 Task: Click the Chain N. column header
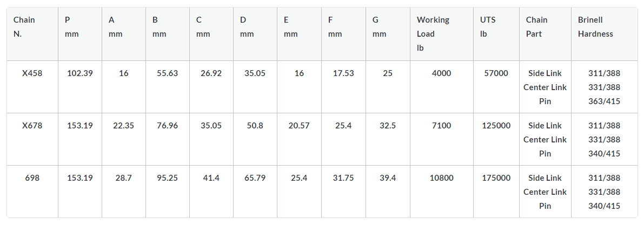[x=32, y=34]
